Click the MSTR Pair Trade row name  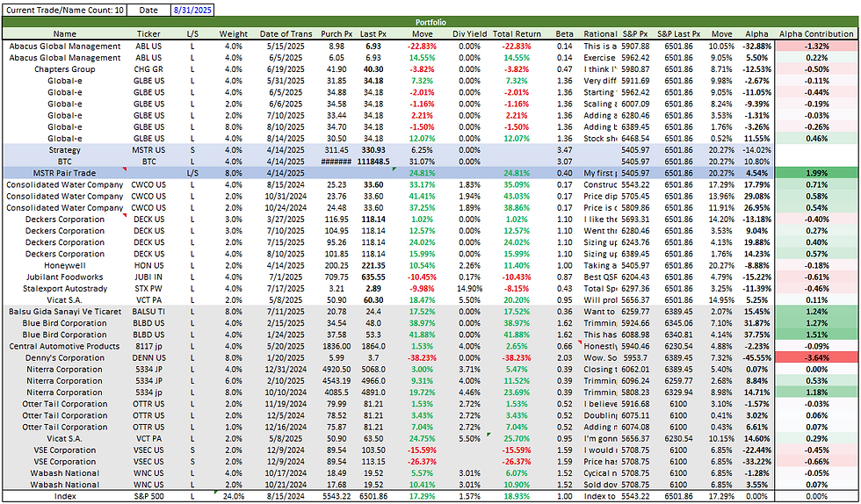(65, 173)
